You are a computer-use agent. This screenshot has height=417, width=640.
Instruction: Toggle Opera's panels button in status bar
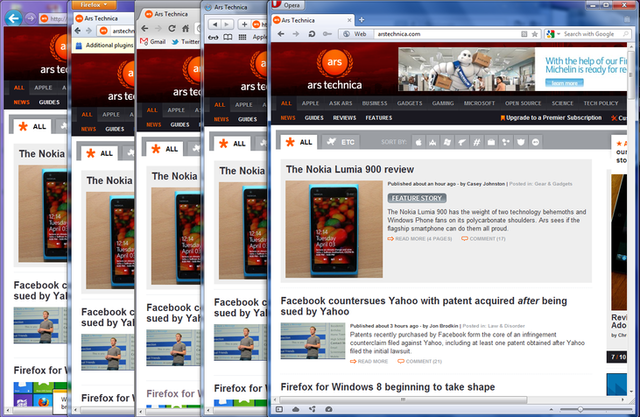coord(279,409)
